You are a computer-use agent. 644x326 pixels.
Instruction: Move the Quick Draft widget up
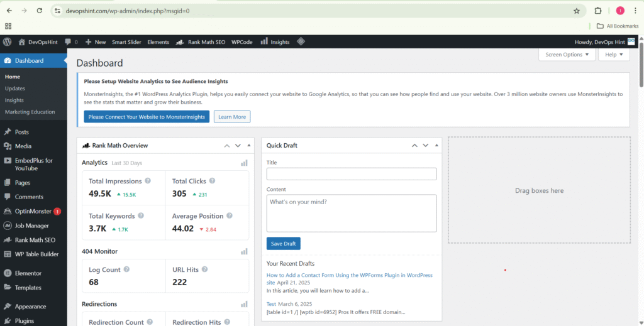coord(414,146)
